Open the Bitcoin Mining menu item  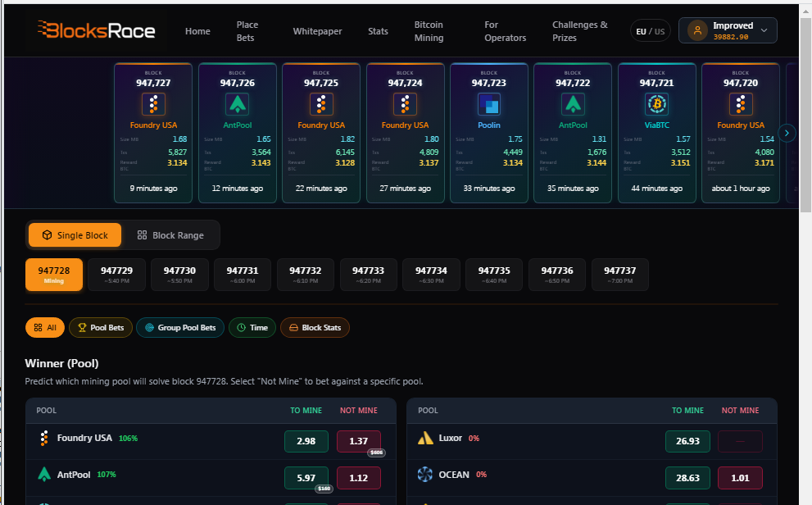(x=429, y=31)
